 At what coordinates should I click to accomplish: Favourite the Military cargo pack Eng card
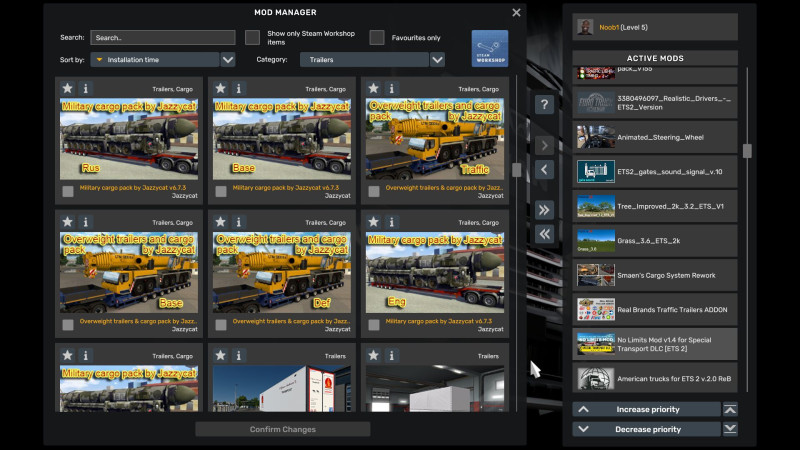373,222
